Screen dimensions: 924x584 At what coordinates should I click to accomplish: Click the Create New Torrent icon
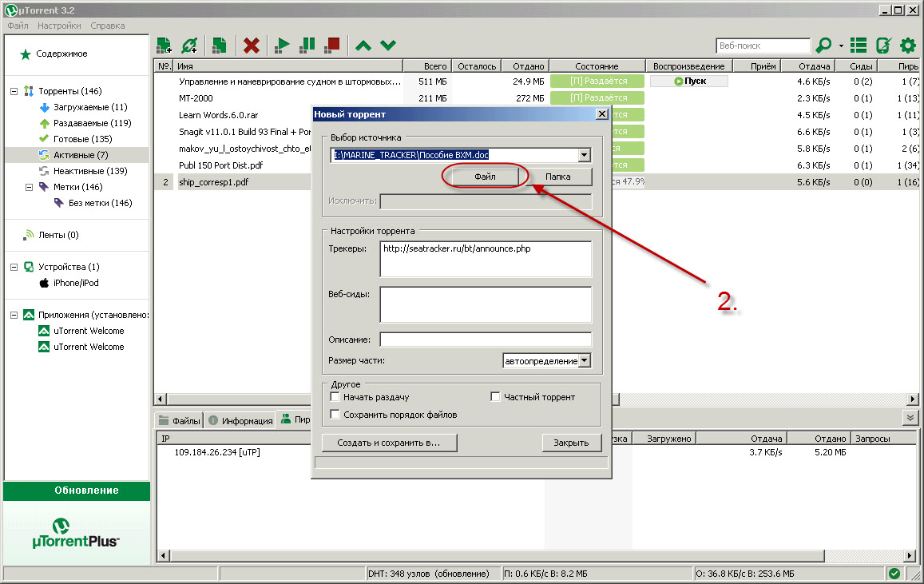tap(219, 46)
